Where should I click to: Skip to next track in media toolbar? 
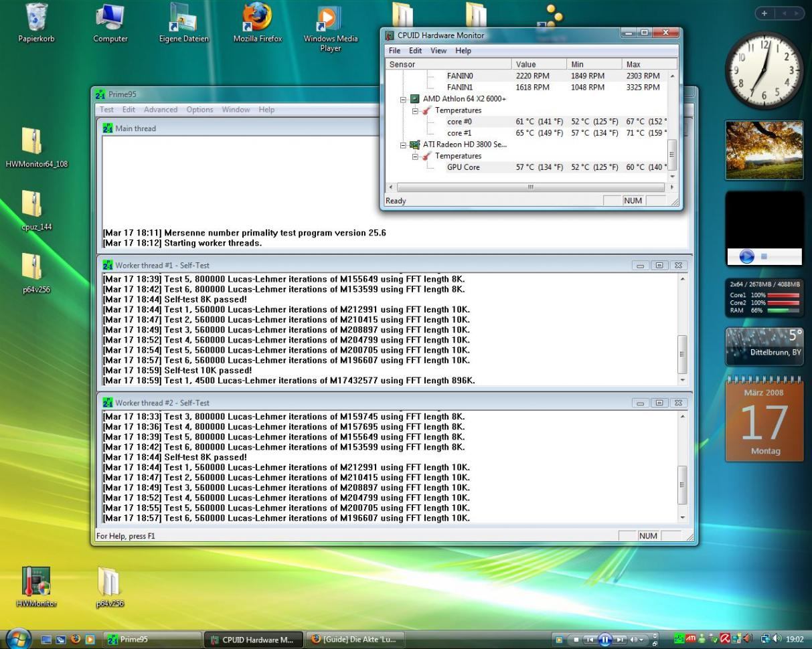click(x=620, y=639)
